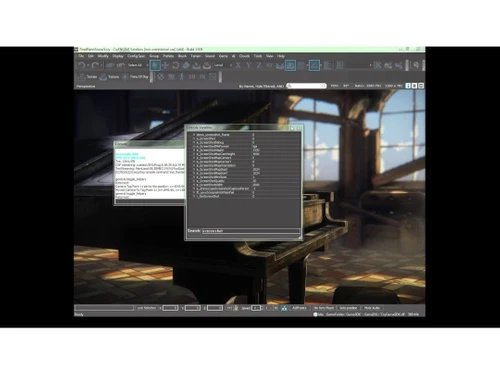
Task: Click the Perspective viewport label
Action: pos(86,86)
